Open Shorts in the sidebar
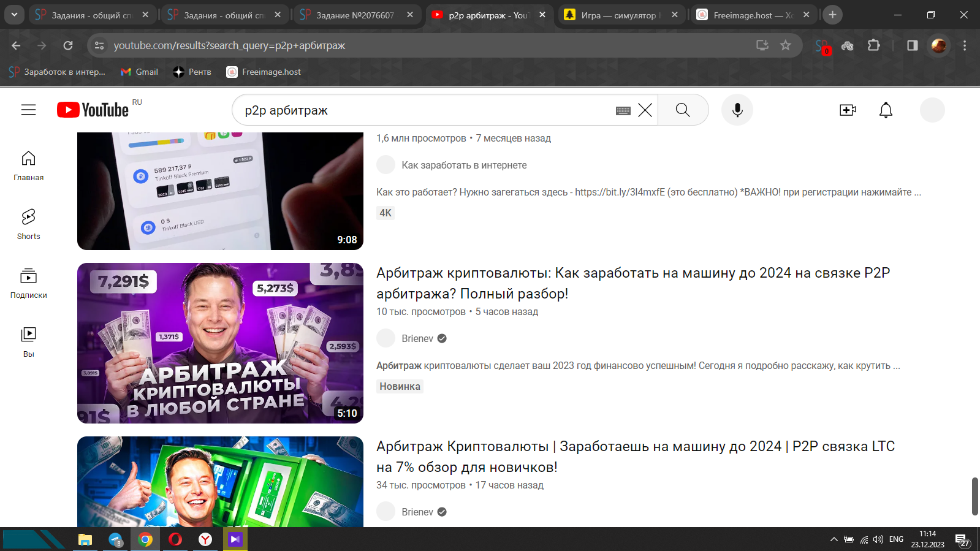 [28, 224]
